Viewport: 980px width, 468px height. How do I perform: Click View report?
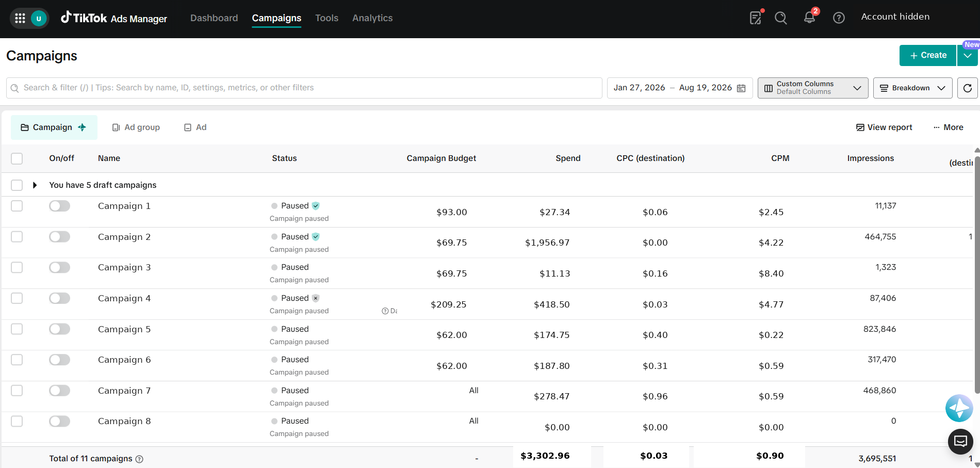(884, 127)
